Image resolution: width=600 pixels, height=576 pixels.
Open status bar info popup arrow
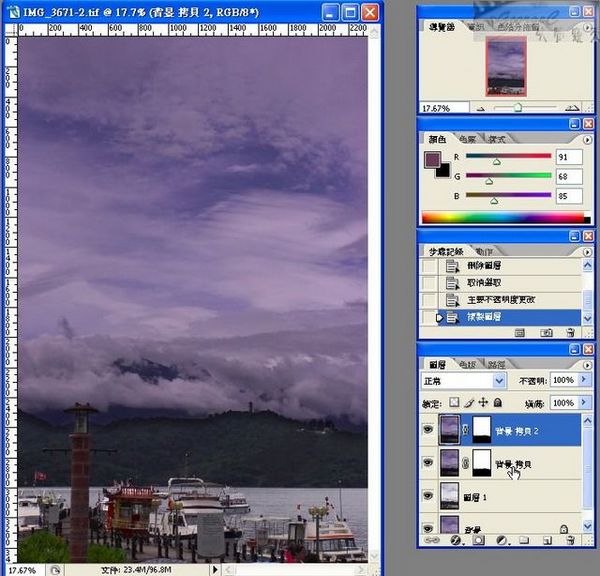pyautogui.click(x=215, y=569)
